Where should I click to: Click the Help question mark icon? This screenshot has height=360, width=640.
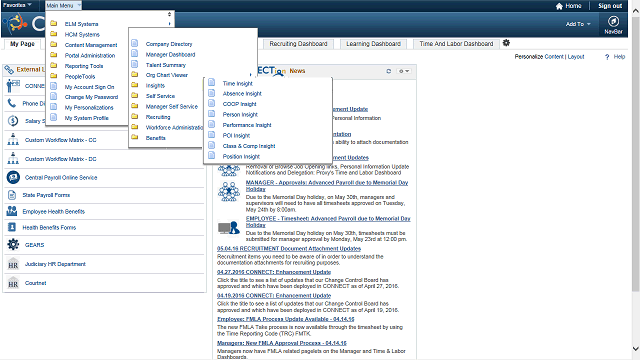click(x=607, y=57)
